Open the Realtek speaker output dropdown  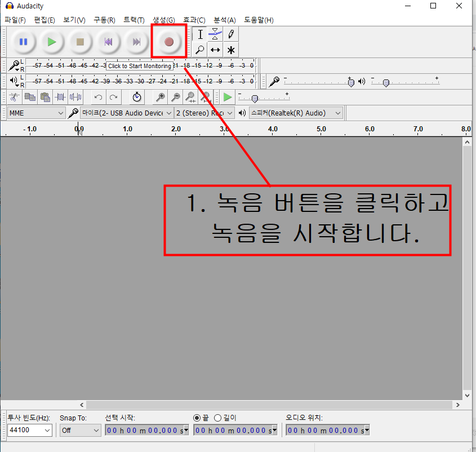(x=296, y=113)
